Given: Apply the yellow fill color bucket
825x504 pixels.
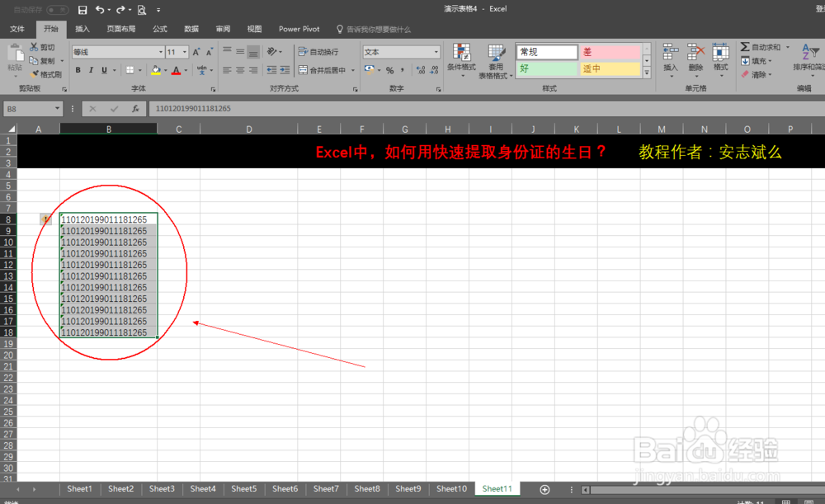Looking at the screenshot, I should point(156,70).
